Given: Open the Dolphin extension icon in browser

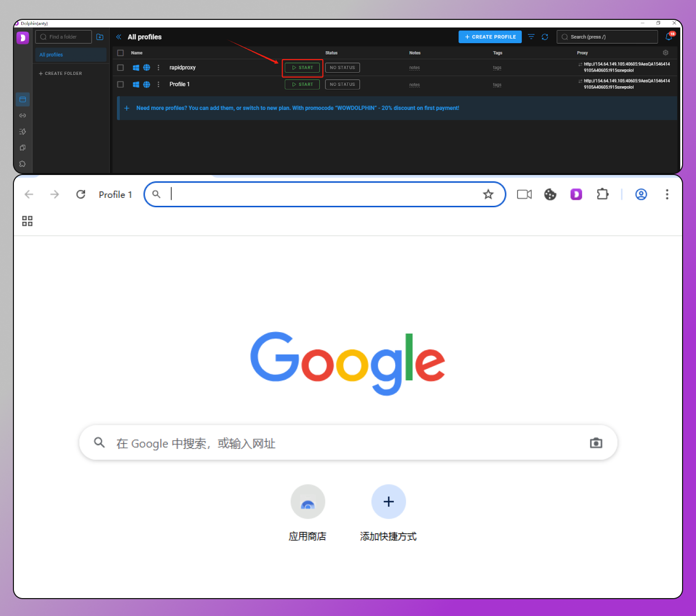Looking at the screenshot, I should pyautogui.click(x=576, y=194).
